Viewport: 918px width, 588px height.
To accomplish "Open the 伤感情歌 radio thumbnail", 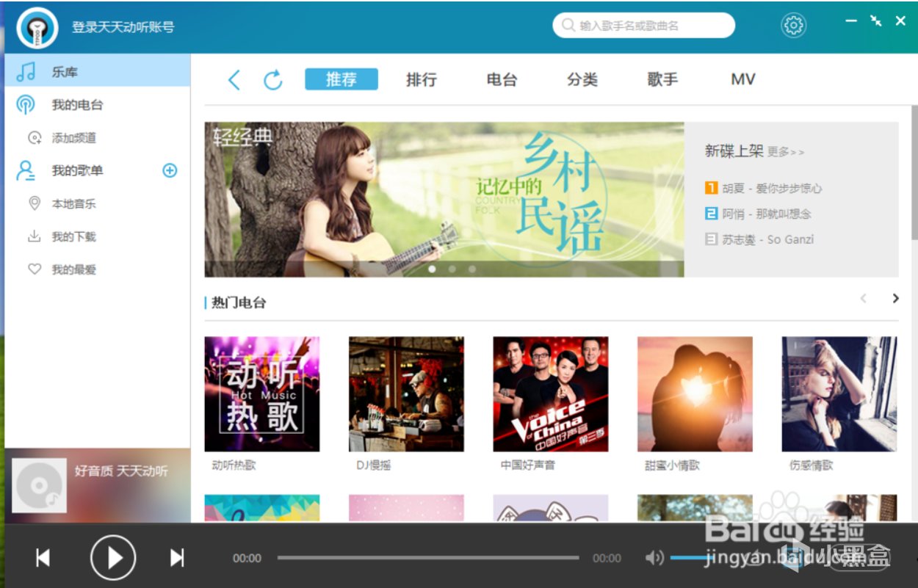I will pos(839,394).
